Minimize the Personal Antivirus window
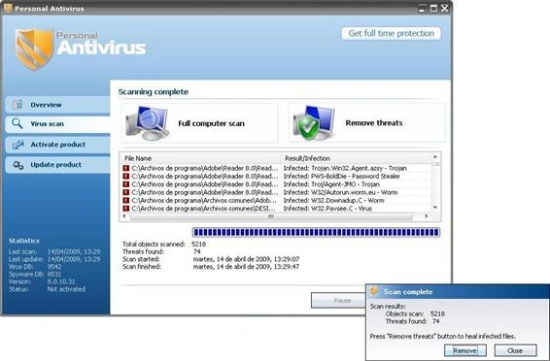The height and width of the screenshot is (361, 550). (x=422, y=8)
